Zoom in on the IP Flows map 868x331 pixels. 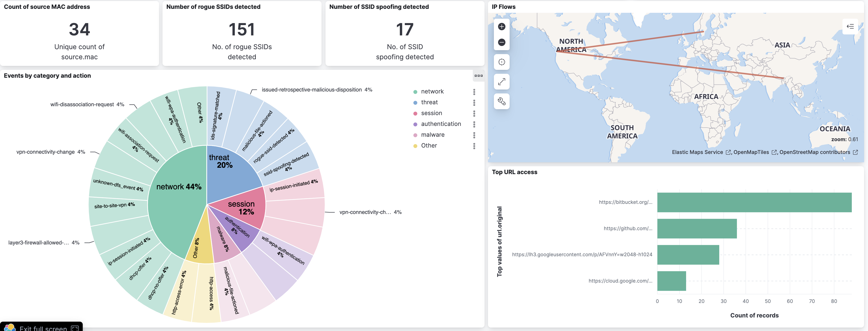click(x=502, y=26)
